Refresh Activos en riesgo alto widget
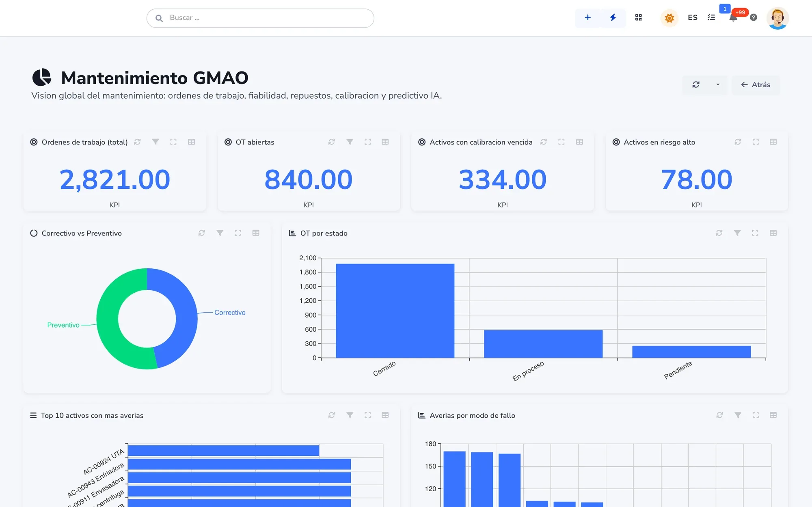812x507 pixels. [x=738, y=142]
